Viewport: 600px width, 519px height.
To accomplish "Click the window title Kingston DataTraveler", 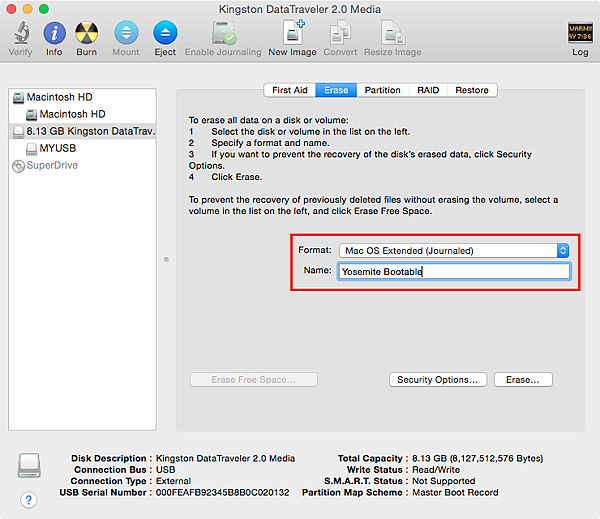I will (300, 9).
